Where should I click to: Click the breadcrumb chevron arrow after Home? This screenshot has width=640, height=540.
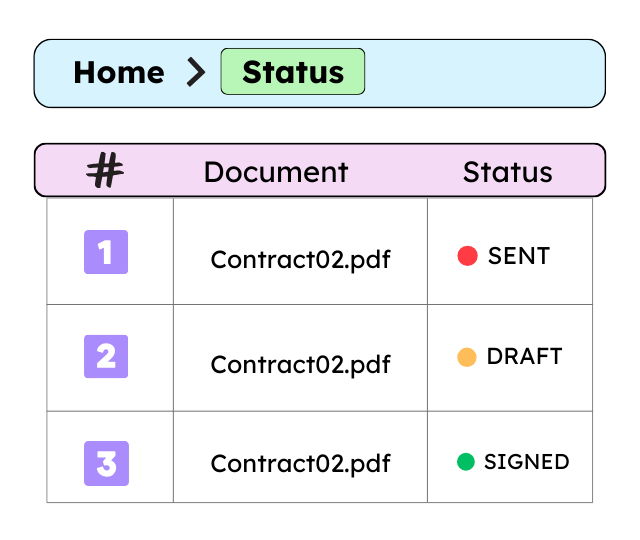195,72
